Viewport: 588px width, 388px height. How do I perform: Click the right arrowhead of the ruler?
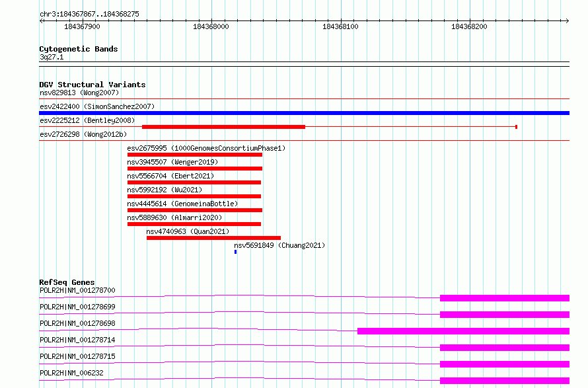coord(567,21)
